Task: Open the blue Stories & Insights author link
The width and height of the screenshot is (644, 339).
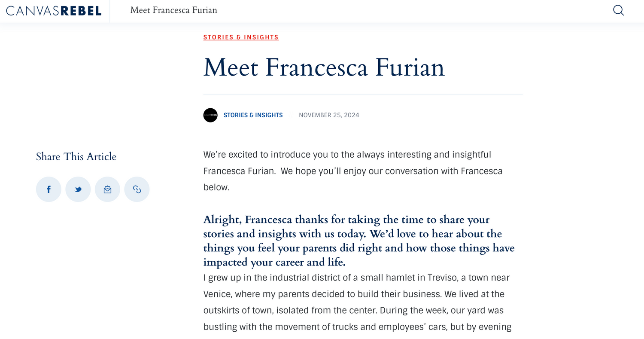Action: (x=253, y=115)
